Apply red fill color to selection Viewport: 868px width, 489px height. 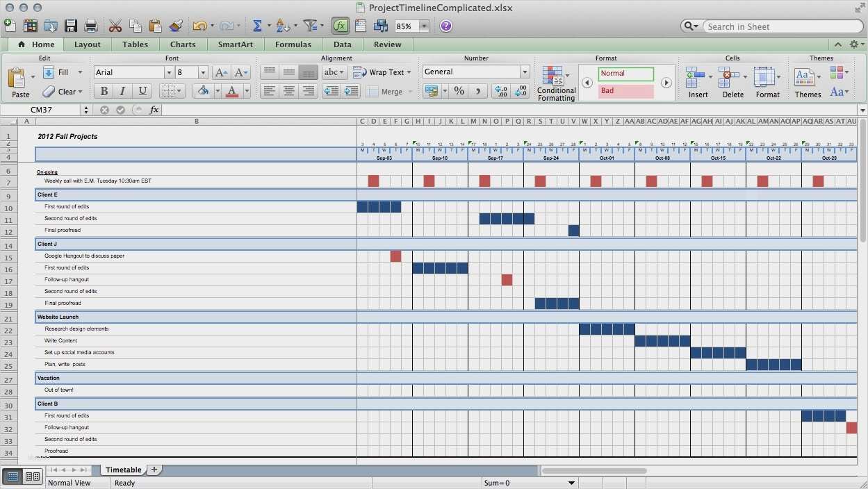(204, 91)
